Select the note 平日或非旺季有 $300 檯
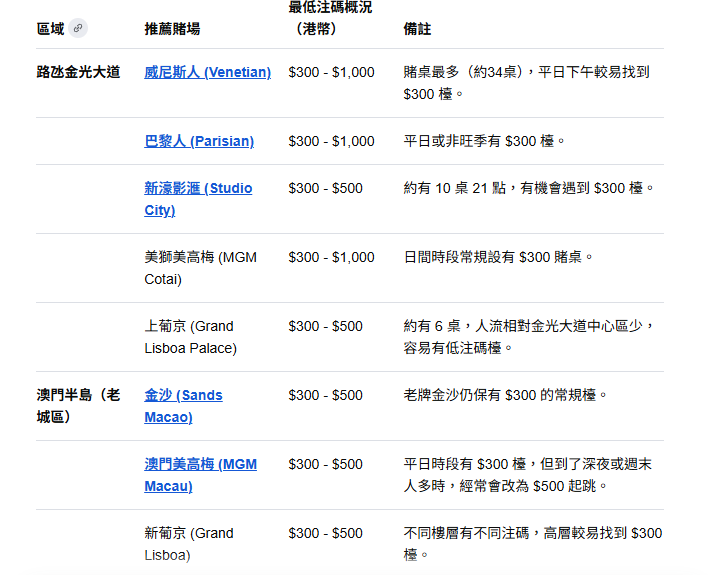Image resolution: width=713 pixels, height=578 pixels. click(x=484, y=141)
